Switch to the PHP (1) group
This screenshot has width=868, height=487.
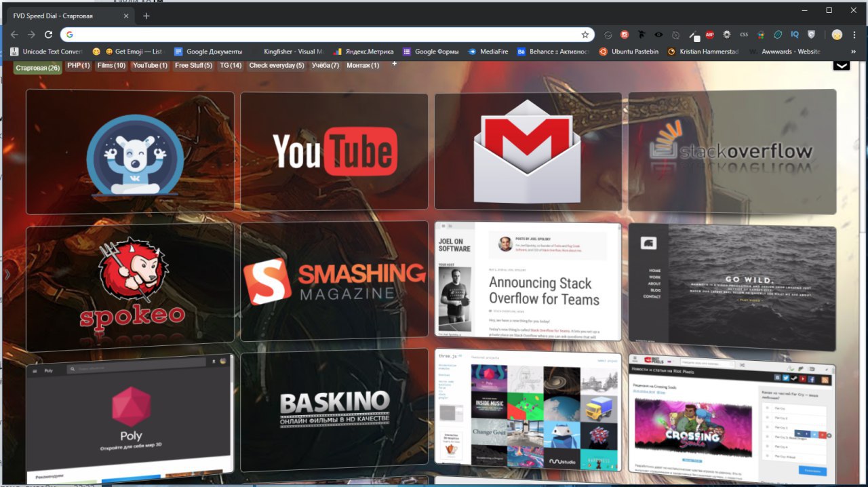(x=79, y=66)
